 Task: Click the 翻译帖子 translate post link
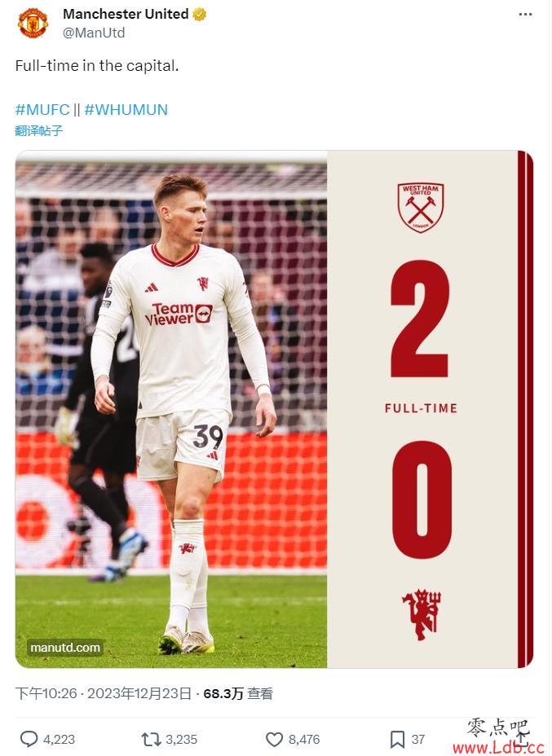pyautogui.click(x=38, y=130)
